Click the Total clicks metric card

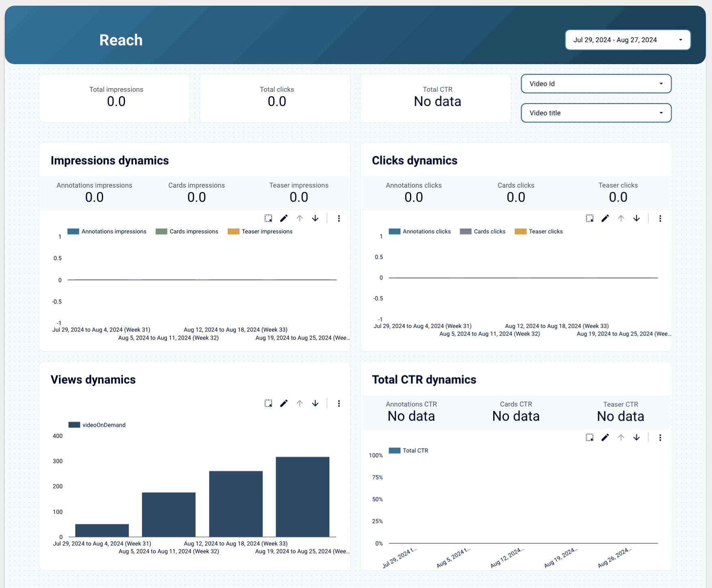pyautogui.click(x=276, y=97)
